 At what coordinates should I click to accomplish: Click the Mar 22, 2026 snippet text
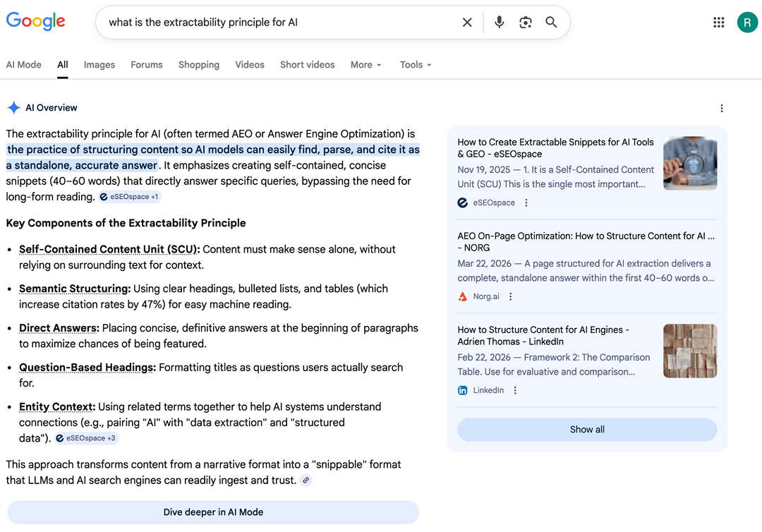click(x=586, y=271)
